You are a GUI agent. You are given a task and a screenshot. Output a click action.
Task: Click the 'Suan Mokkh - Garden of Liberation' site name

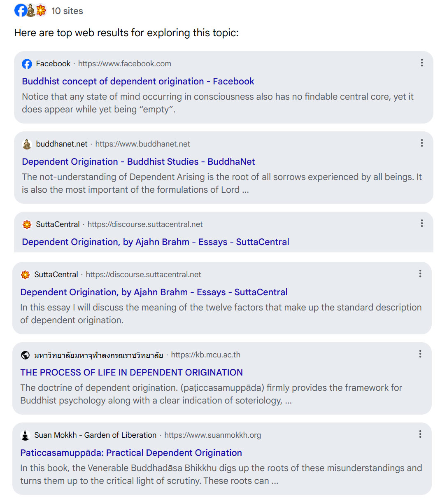click(x=95, y=435)
